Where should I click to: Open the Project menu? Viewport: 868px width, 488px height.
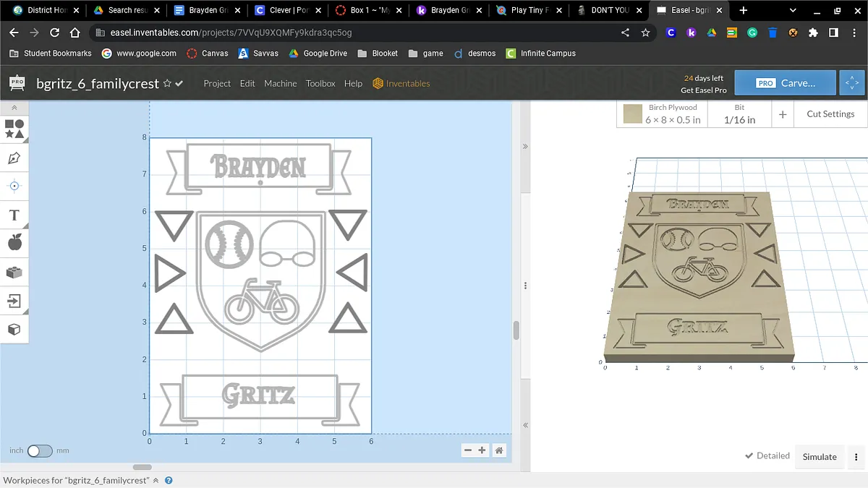(217, 84)
